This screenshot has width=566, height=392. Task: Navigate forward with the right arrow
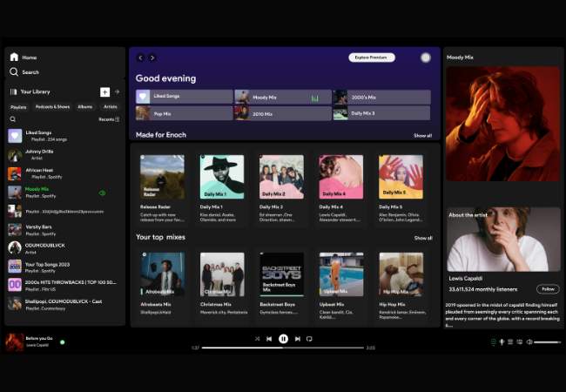(152, 57)
